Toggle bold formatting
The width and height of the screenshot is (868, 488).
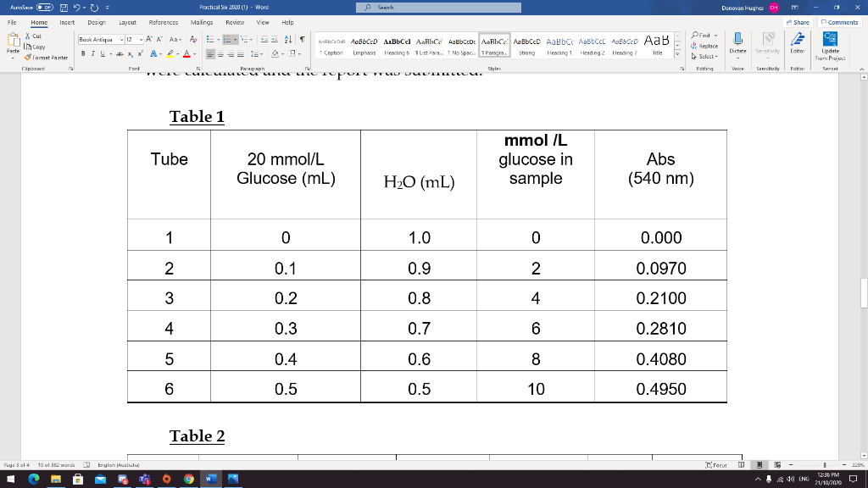82,53
